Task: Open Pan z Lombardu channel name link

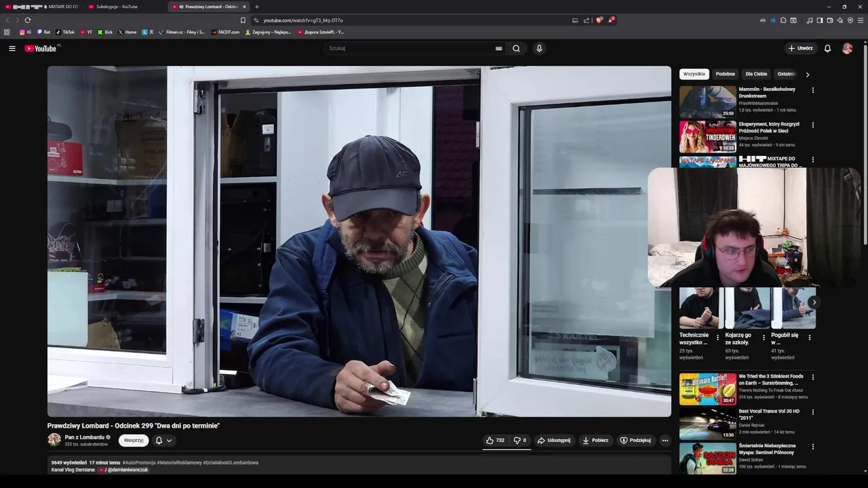Action: pyautogui.click(x=84, y=437)
